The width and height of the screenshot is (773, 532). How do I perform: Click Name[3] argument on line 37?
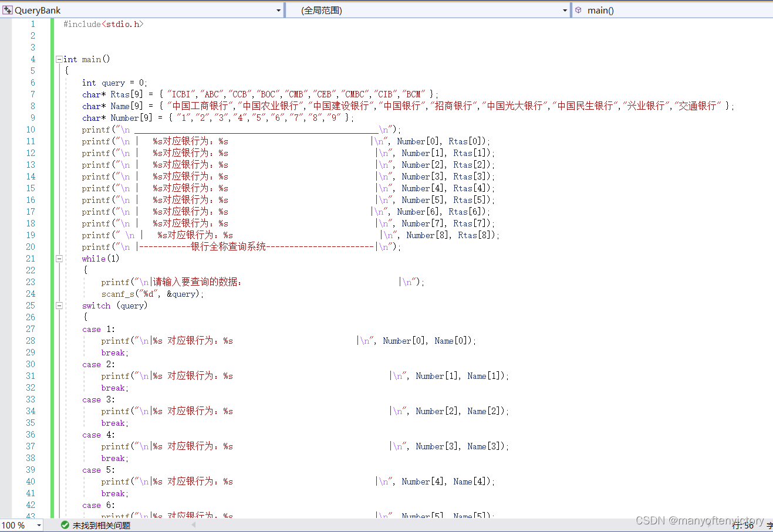tap(485, 446)
